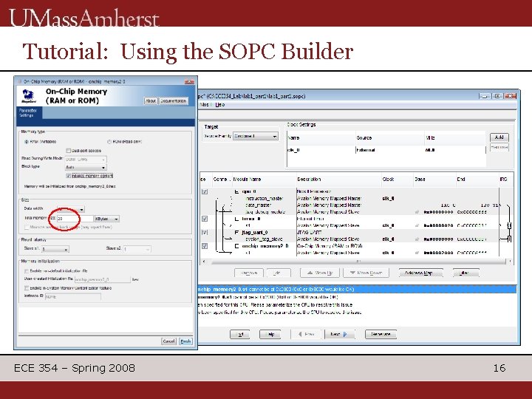Click the right scroll arrow of module table

click(510, 262)
